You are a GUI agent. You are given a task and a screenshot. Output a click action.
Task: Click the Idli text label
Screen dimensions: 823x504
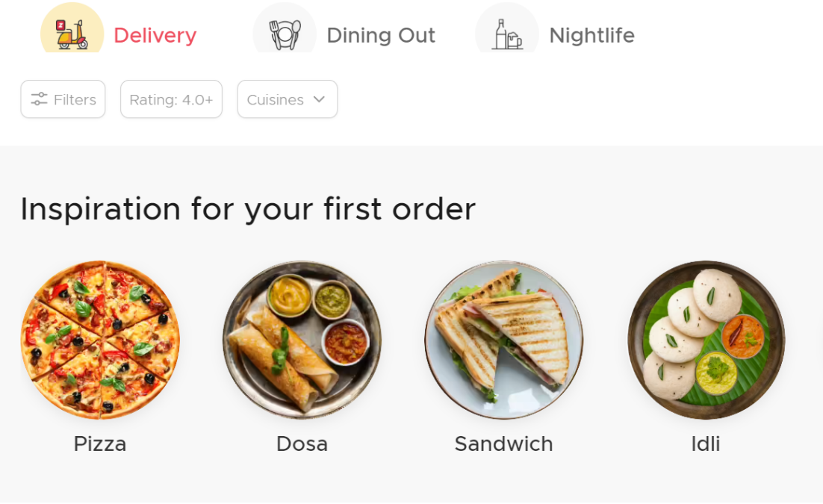[x=706, y=444]
